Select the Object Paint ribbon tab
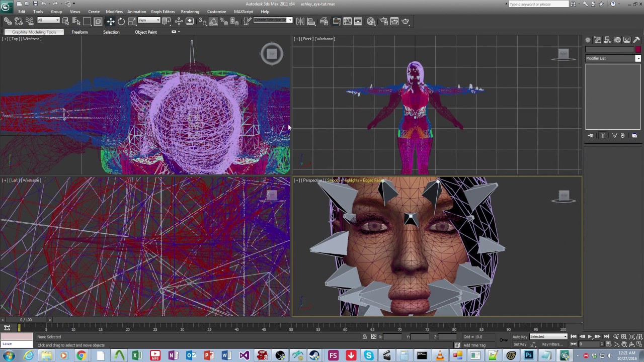644x362 pixels. [x=146, y=32]
